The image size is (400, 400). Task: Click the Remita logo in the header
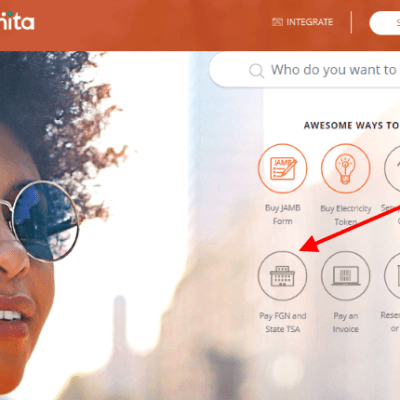[17, 21]
